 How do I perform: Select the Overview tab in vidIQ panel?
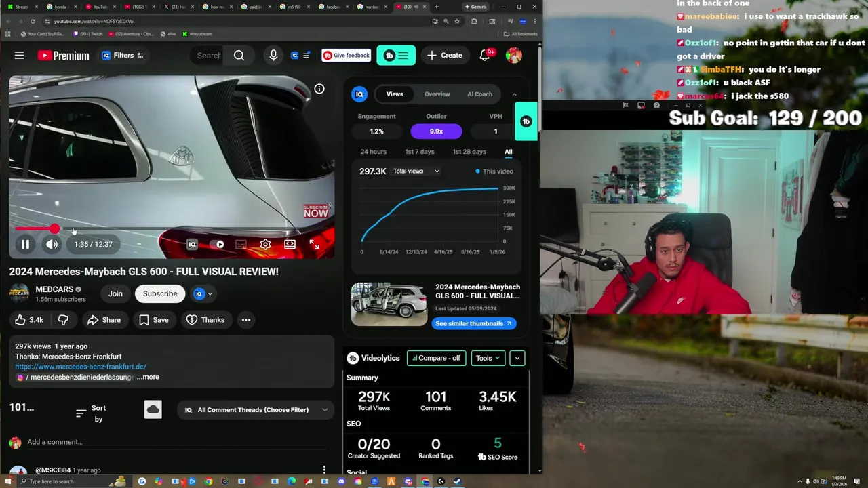pos(437,94)
